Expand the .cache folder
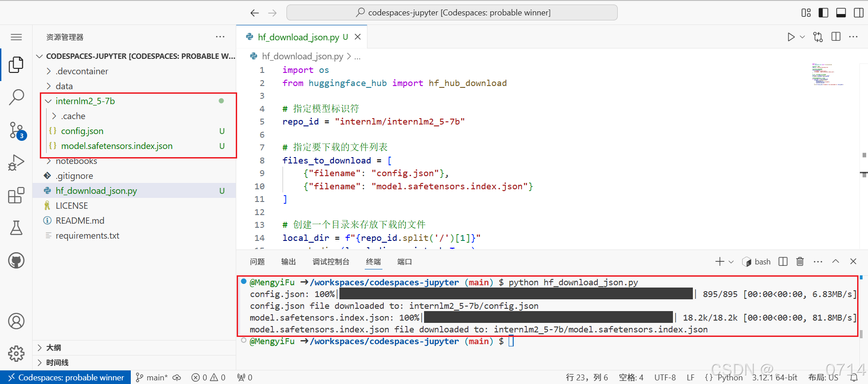 click(x=73, y=116)
